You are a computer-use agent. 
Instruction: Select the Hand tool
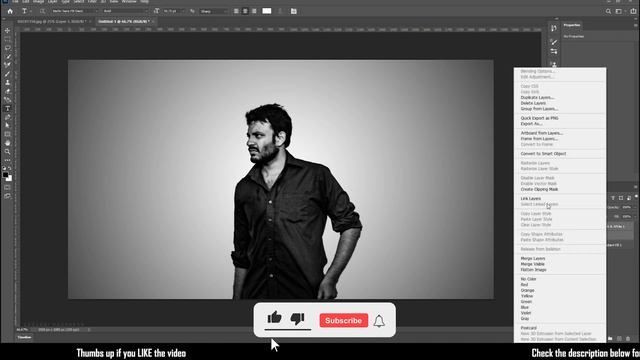coord(7,143)
